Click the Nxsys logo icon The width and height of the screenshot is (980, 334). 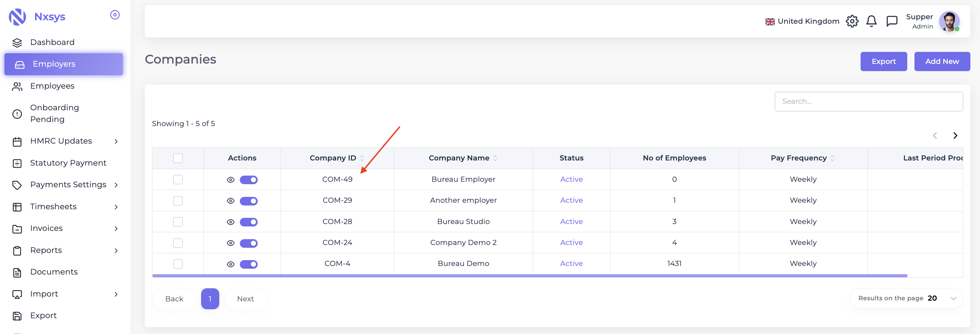click(17, 17)
